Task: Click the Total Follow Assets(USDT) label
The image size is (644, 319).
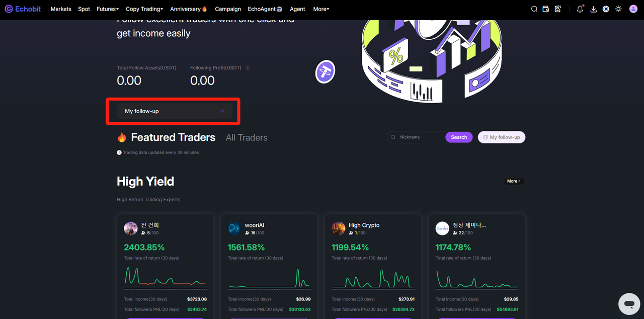Action: (146, 68)
